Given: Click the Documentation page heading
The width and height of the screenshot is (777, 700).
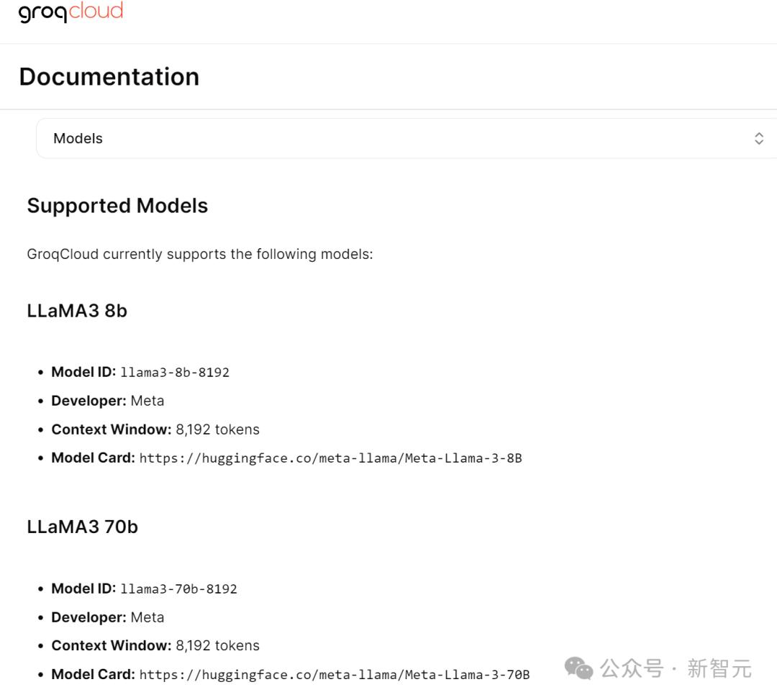Looking at the screenshot, I should coord(109,77).
